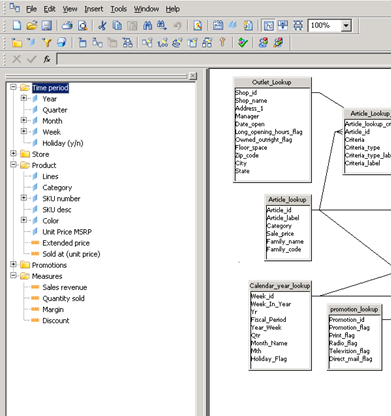
Task: Expand the Week object
Action: pyautogui.click(x=24, y=131)
